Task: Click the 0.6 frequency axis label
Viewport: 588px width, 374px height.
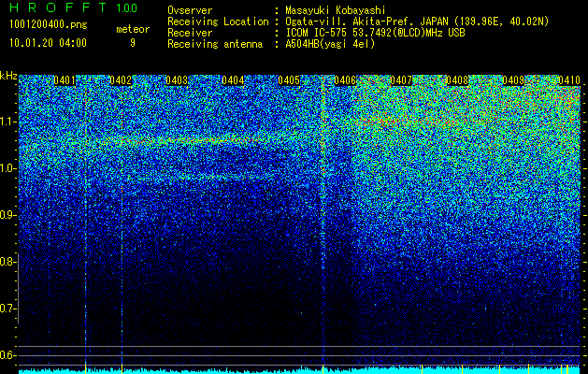Action: (7, 355)
